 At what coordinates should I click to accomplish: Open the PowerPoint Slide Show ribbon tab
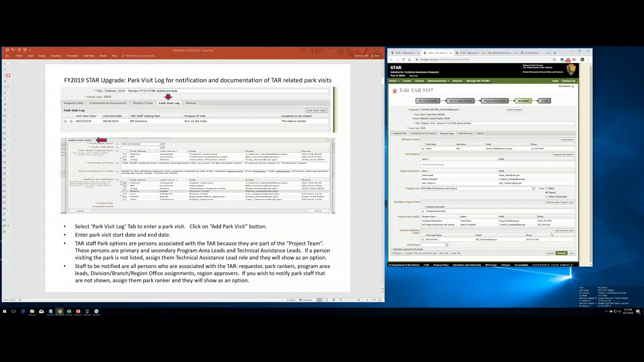point(89,56)
